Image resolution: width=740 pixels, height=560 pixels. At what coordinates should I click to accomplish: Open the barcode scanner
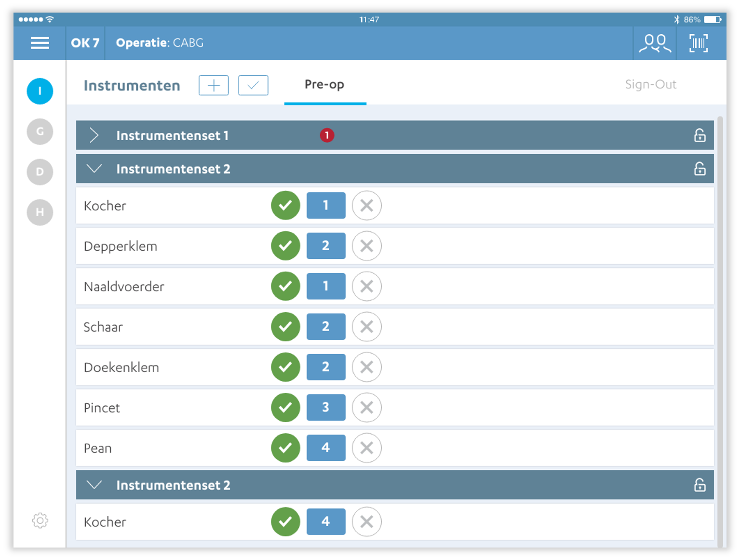(699, 43)
